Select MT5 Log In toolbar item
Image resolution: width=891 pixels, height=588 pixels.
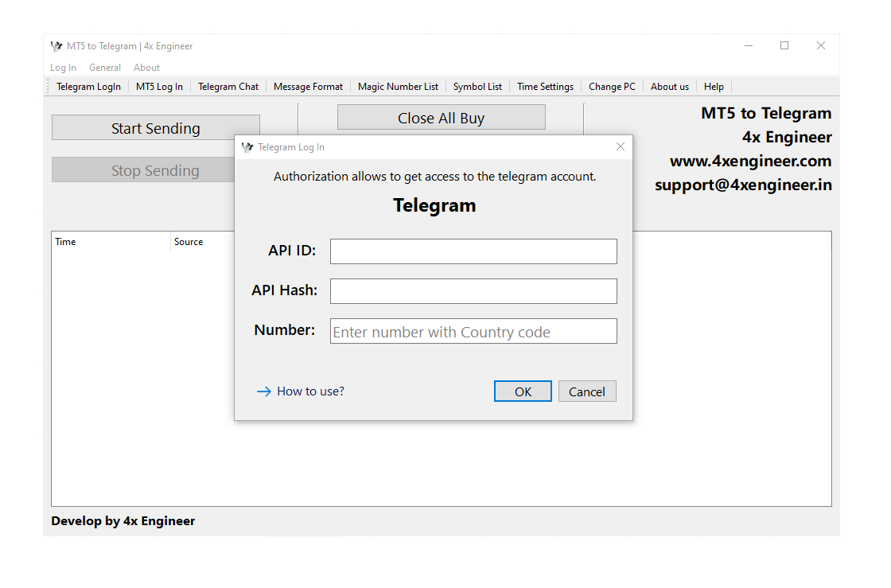159,87
